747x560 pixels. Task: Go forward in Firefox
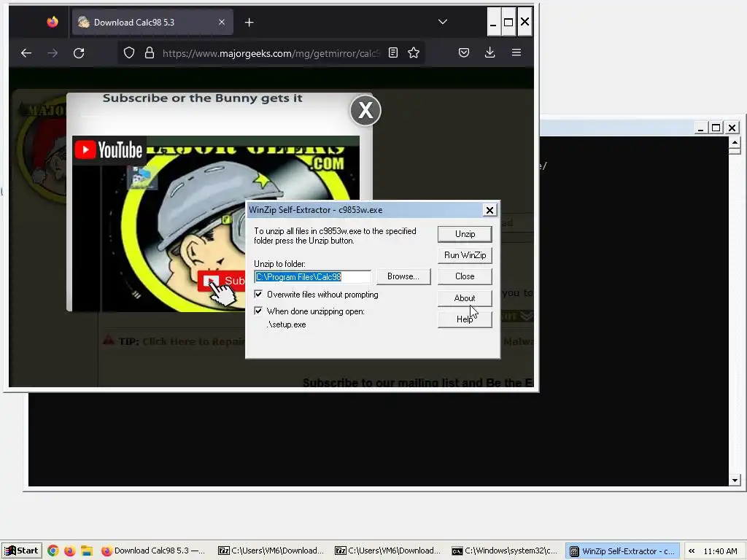(53, 52)
